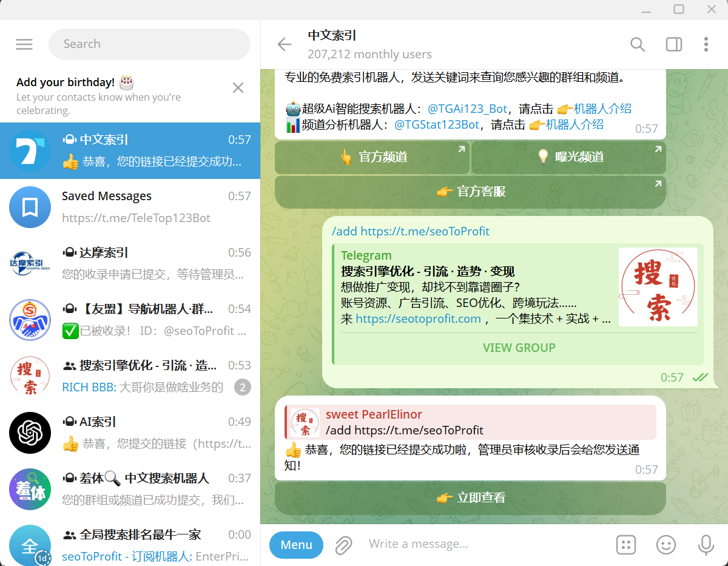The image size is (728, 566).
Task: Search within the 中文索引 chat
Action: point(637,44)
